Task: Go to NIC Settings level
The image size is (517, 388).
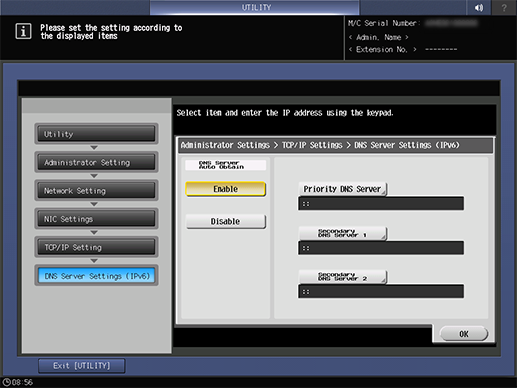Action: (x=96, y=219)
